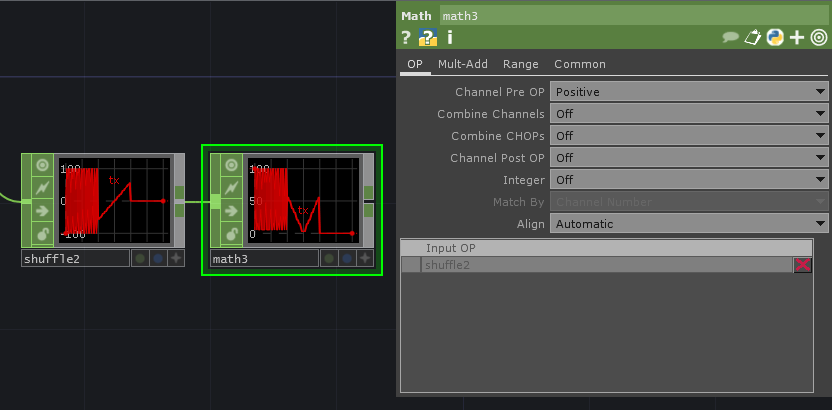
Task: Show operator info with the i icon
Action: click(x=450, y=38)
